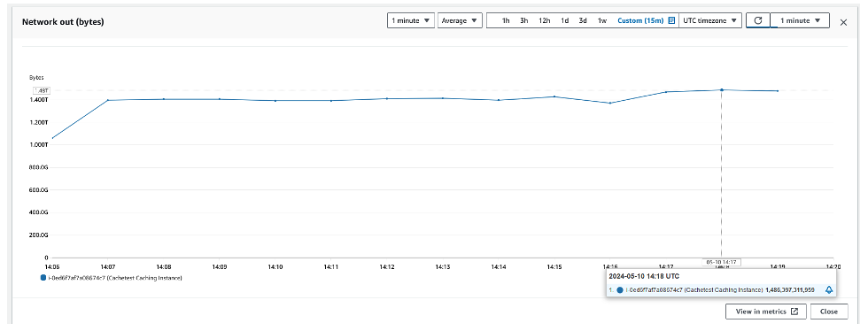This screenshot has height=331, width=868.
Task: Select the 12h time range
Action: click(544, 20)
